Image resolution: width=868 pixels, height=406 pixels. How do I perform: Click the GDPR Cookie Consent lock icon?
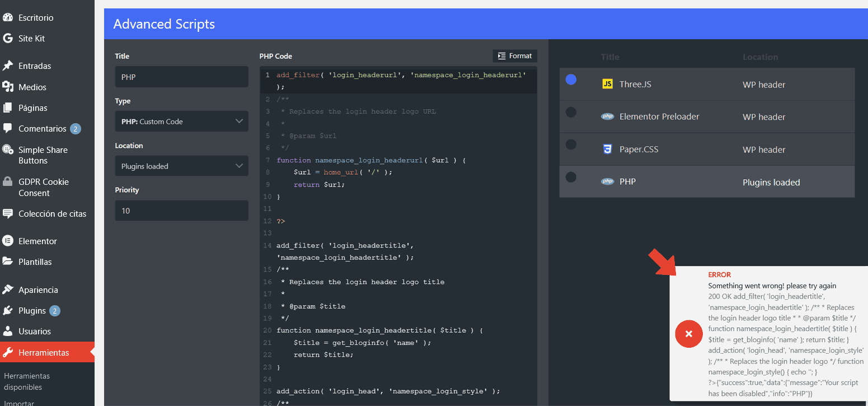coord(8,182)
